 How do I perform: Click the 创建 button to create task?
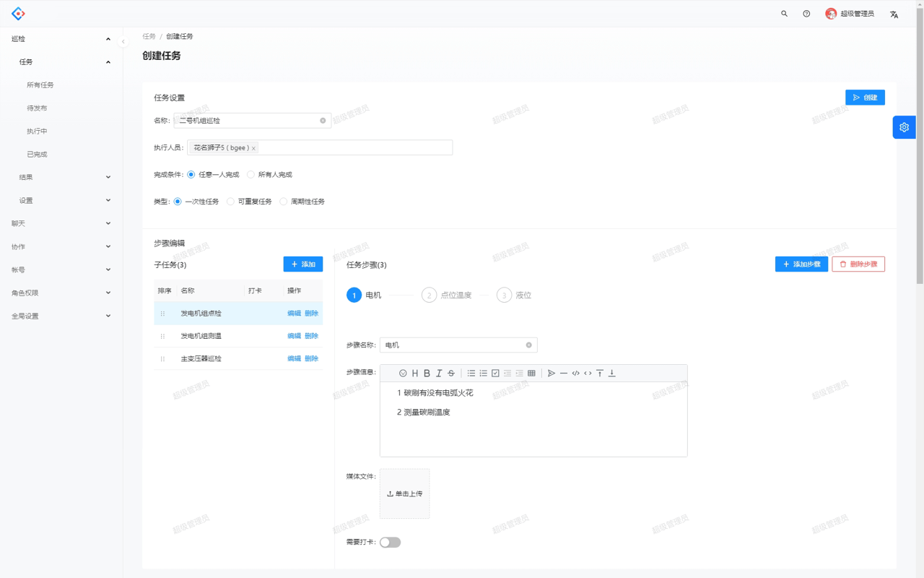click(865, 98)
